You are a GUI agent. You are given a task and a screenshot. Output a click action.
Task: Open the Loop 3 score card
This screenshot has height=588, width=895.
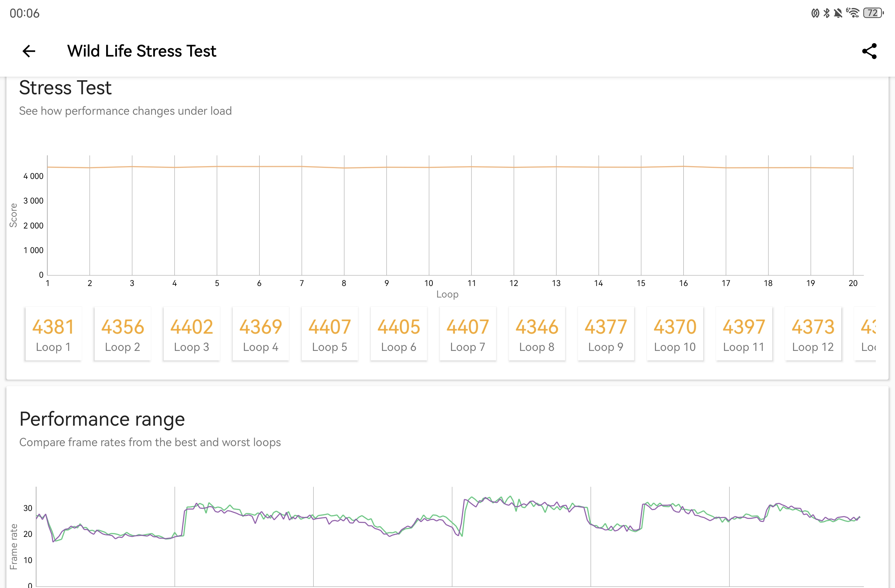click(191, 334)
